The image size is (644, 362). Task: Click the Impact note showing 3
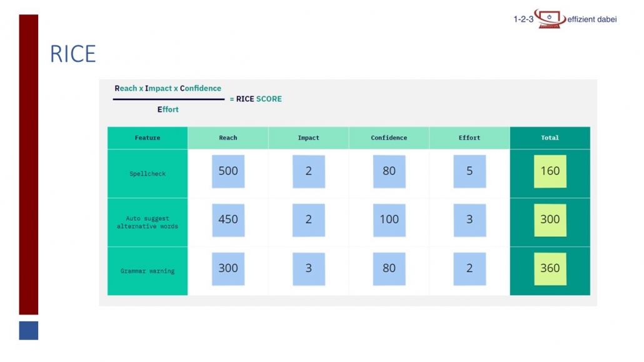(x=308, y=269)
